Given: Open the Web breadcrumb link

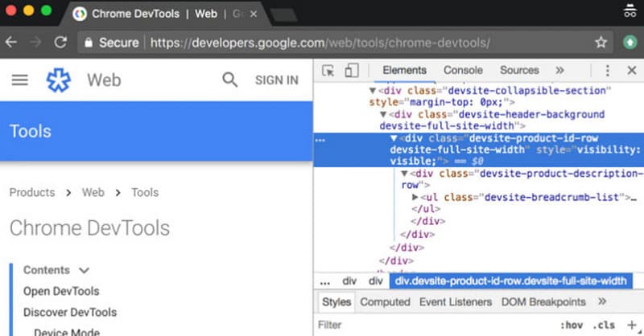Looking at the screenshot, I should [93, 192].
